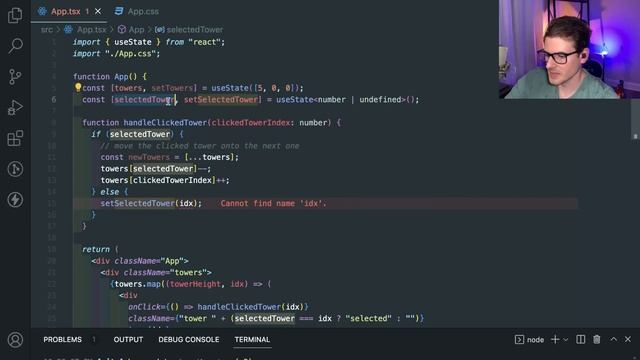640x360 pixels.
Task: Click the webcam video overlay
Action: (569, 49)
